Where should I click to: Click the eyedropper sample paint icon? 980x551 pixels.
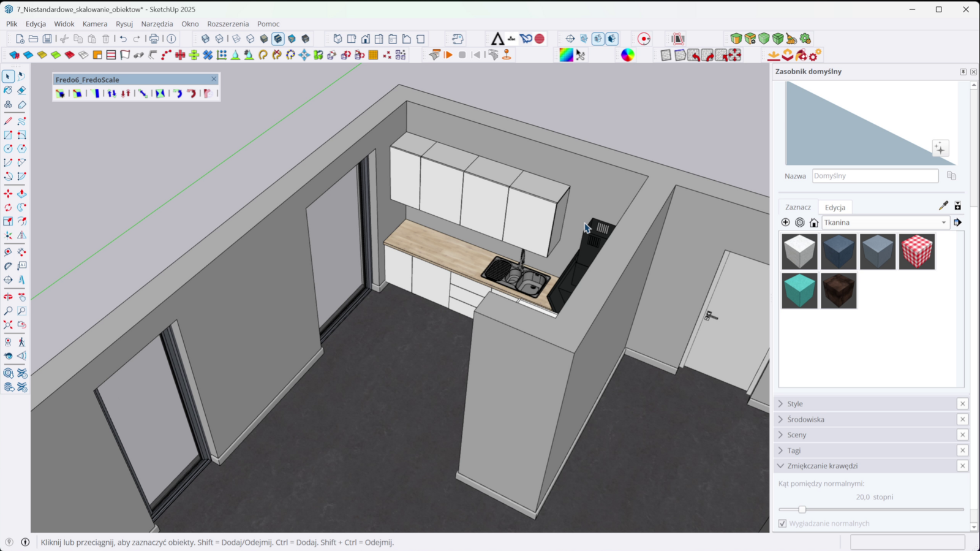coord(943,206)
